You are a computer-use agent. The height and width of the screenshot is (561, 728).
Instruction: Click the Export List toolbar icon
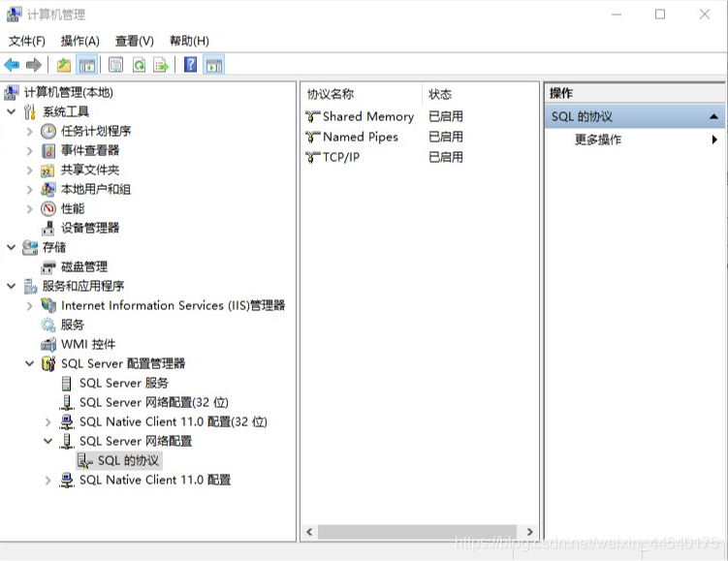click(x=161, y=65)
